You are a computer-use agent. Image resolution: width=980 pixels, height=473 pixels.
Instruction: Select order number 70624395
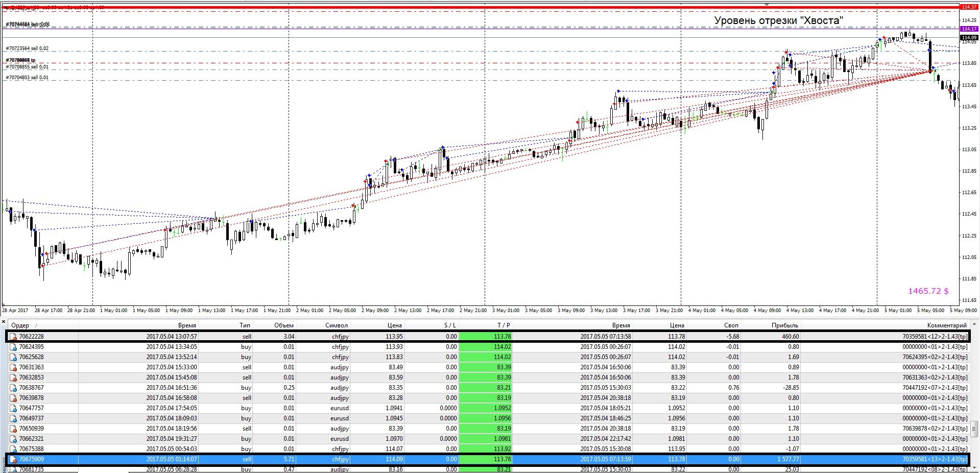pos(31,347)
